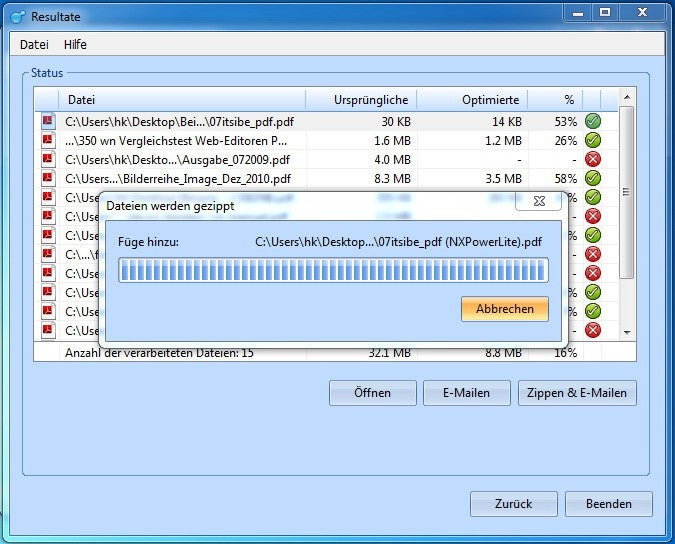Click the Beenden button
The width and height of the screenshot is (675, 544).
tap(609, 504)
